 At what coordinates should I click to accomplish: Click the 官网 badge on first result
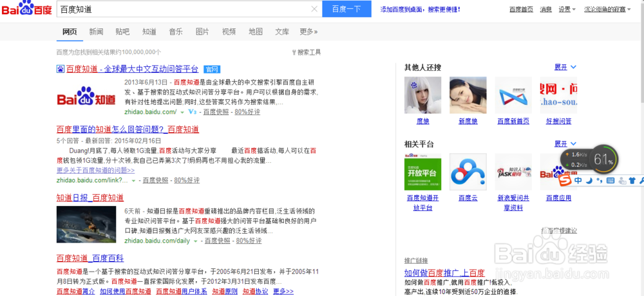213,69
